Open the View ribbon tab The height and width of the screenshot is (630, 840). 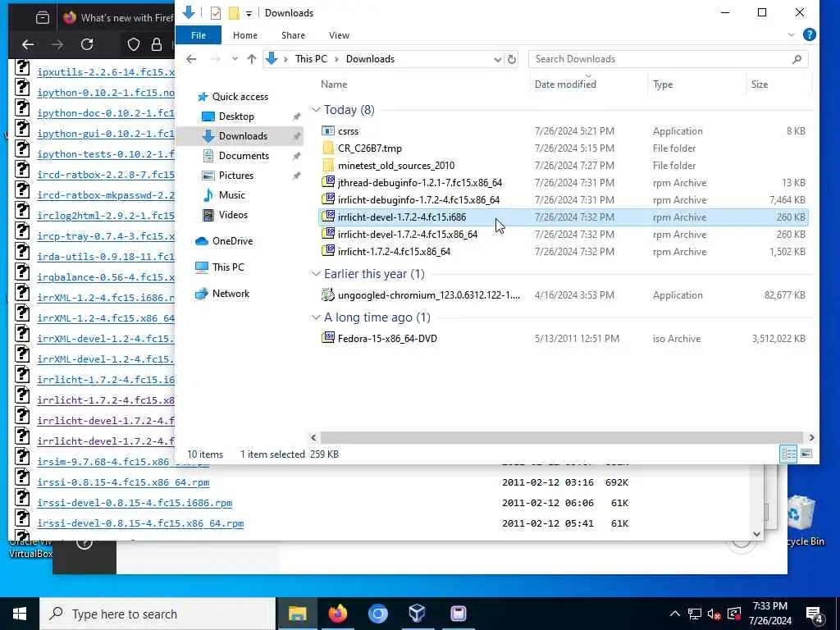(339, 35)
